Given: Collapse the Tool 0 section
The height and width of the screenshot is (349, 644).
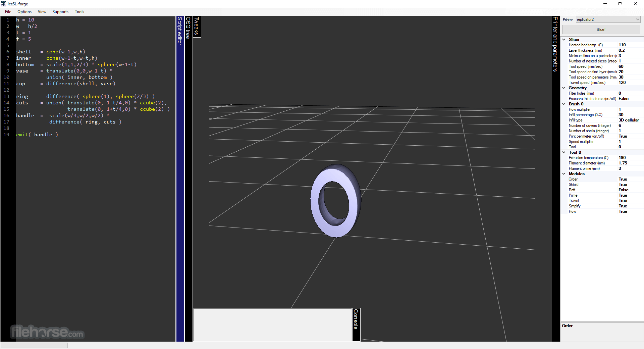Looking at the screenshot, I should coord(564,152).
